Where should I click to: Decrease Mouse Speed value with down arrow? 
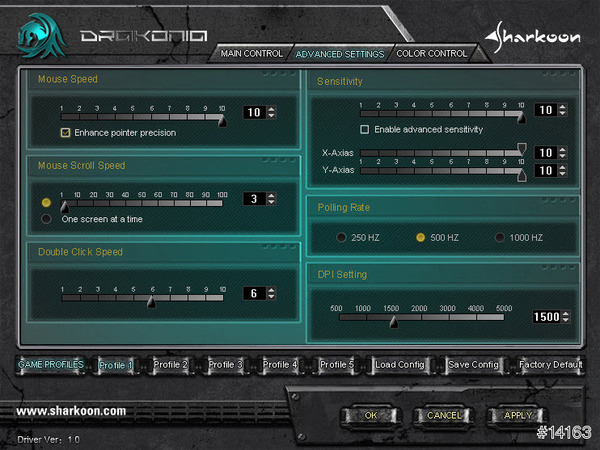pos(271,116)
